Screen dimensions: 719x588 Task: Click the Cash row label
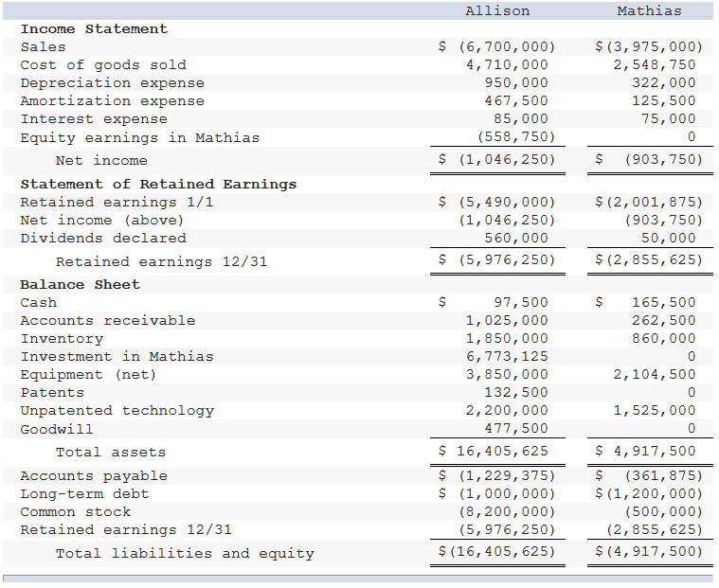(x=39, y=303)
